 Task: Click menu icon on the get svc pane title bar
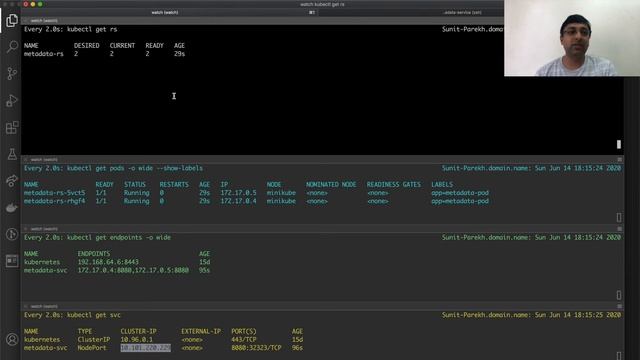pos(619,307)
